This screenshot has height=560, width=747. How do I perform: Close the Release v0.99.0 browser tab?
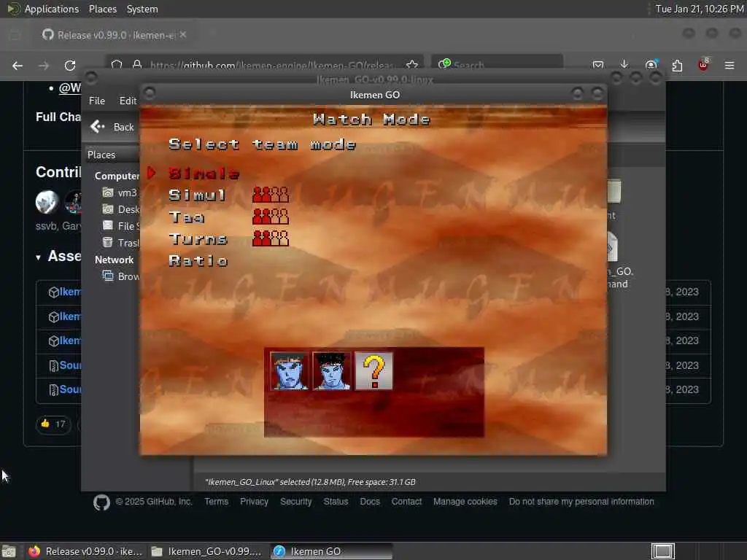click(183, 35)
